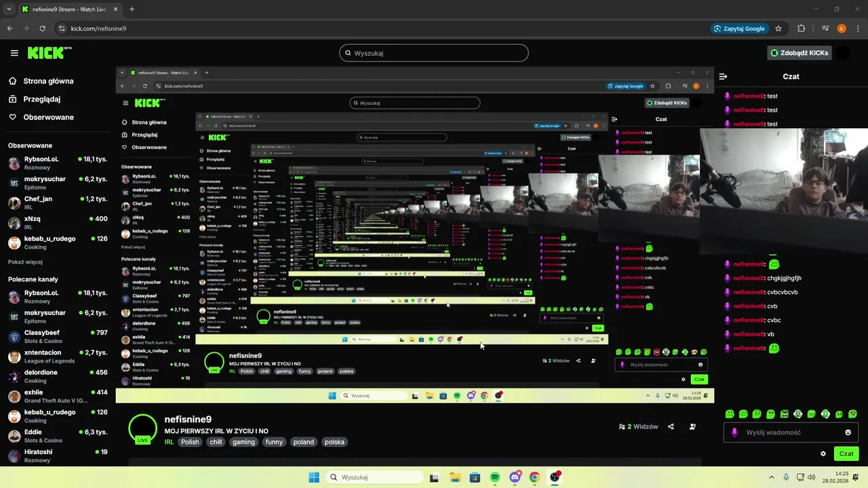
Task: Select the polska tag
Action: click(334, 442)
